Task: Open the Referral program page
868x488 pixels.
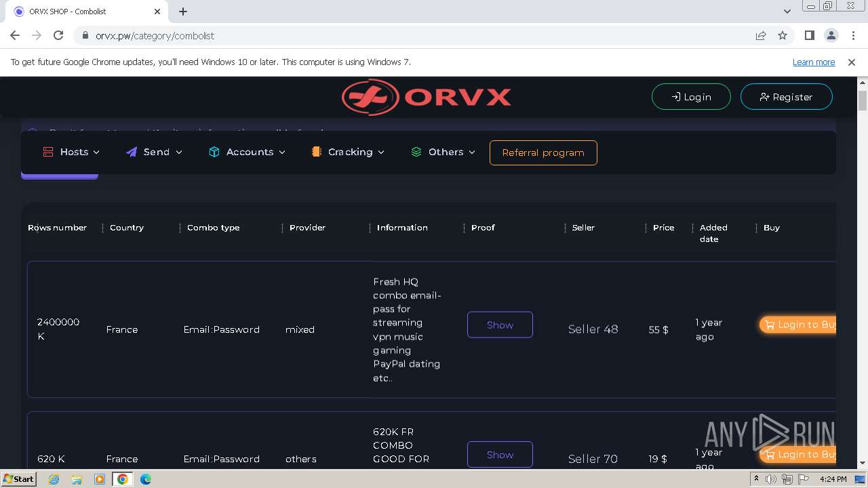Action: coord(543,152)
